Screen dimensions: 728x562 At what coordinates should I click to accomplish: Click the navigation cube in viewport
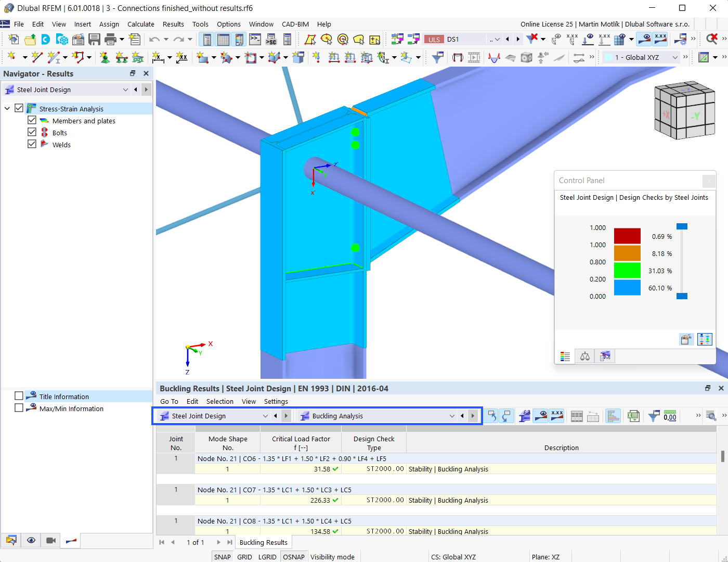[684, 110]
